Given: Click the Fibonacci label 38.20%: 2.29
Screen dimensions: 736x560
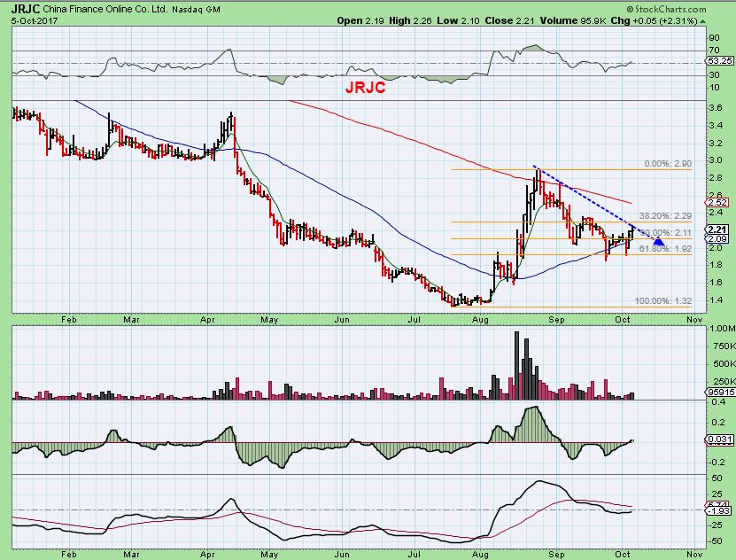Looking at the screenshot, I should tap(666, 216).
